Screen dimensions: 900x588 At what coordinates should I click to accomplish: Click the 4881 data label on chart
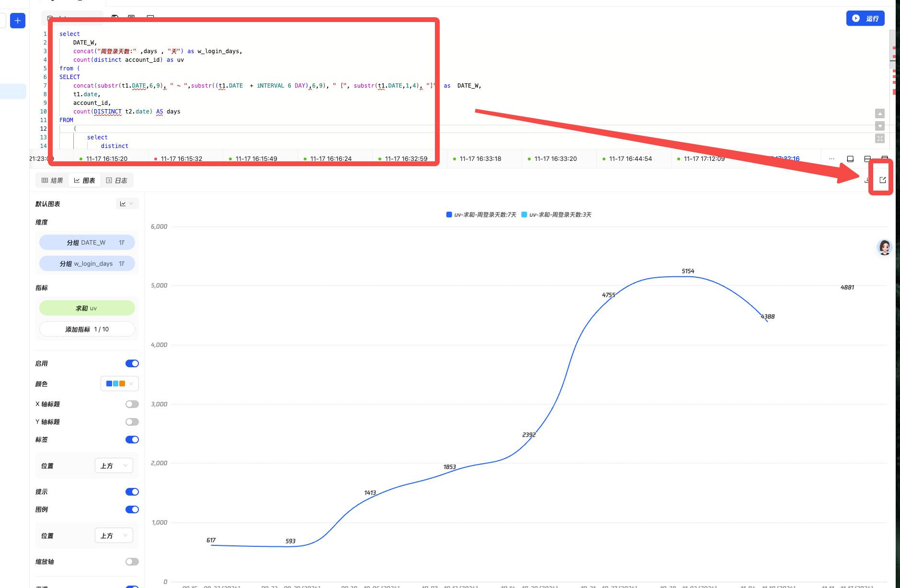coord(847,287)
